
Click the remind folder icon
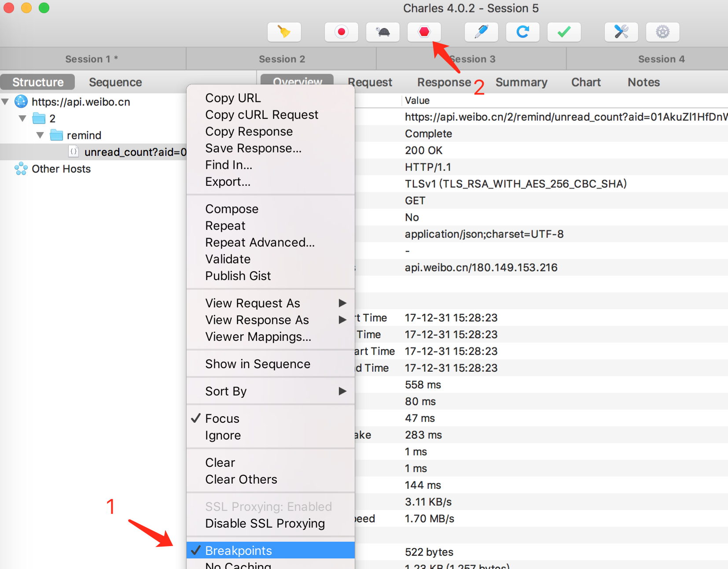56,135
